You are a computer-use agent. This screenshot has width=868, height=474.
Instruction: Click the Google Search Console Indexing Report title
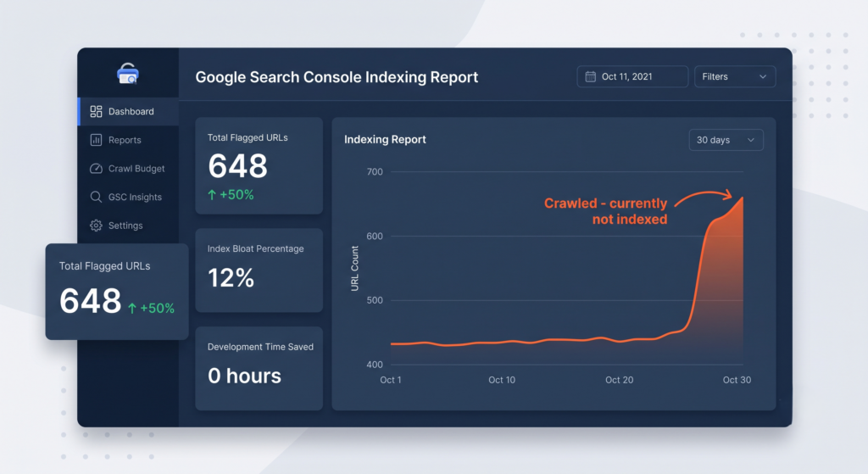337,77
